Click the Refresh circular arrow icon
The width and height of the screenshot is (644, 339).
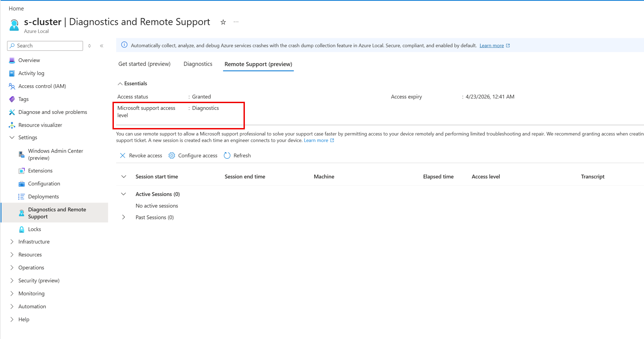click(x=227, y=155)
